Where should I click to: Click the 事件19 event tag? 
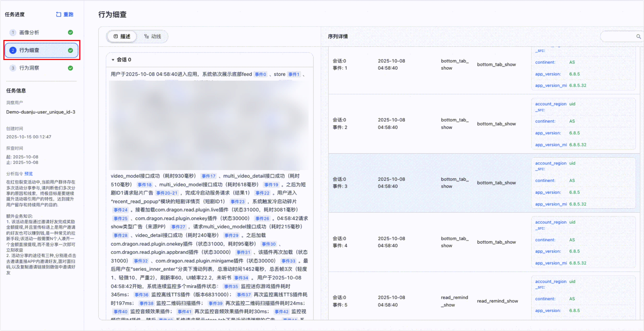271,185
